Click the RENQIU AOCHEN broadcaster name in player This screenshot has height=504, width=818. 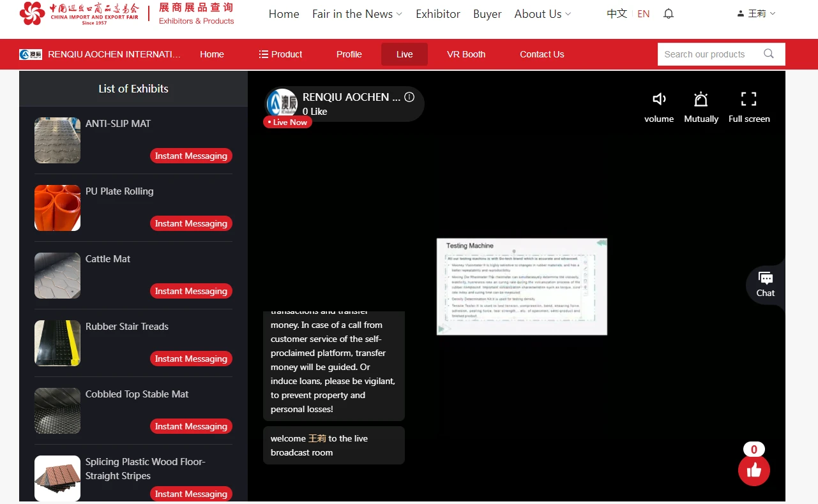[352, 97]
